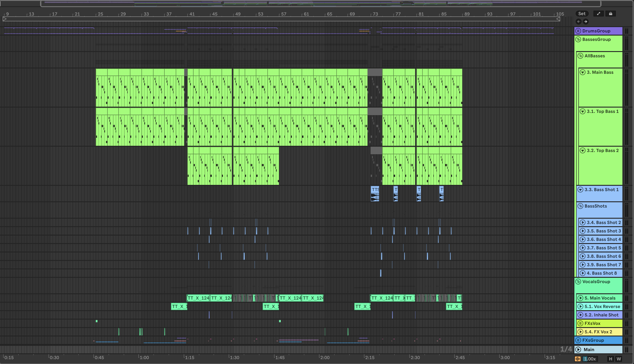Click the VocalsGroup group icon
The height and width of the screenshot is (364, 634).
tap(578, 282)
